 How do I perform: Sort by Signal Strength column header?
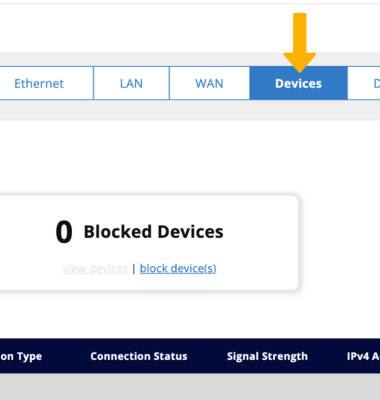(267, 356)
